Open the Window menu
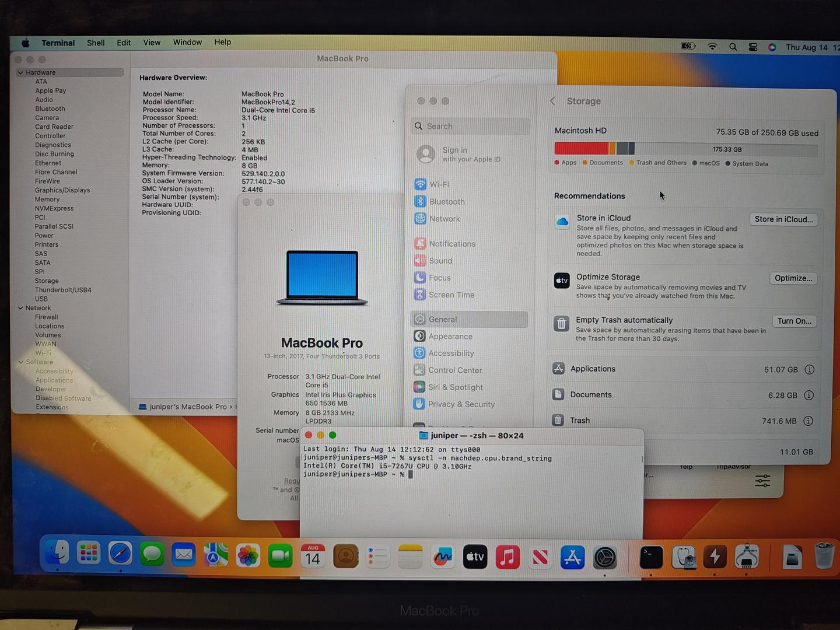 (187, 43)
